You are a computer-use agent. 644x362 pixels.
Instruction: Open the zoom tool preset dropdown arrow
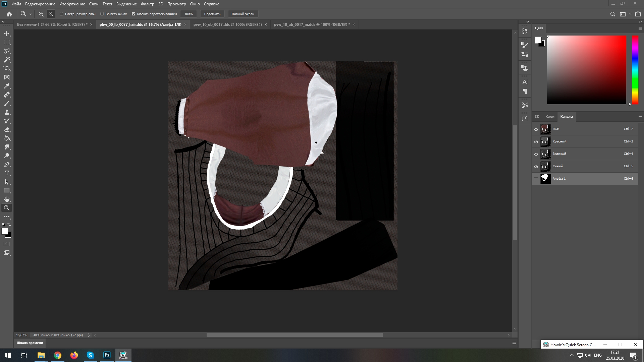(x=30, y=14)
